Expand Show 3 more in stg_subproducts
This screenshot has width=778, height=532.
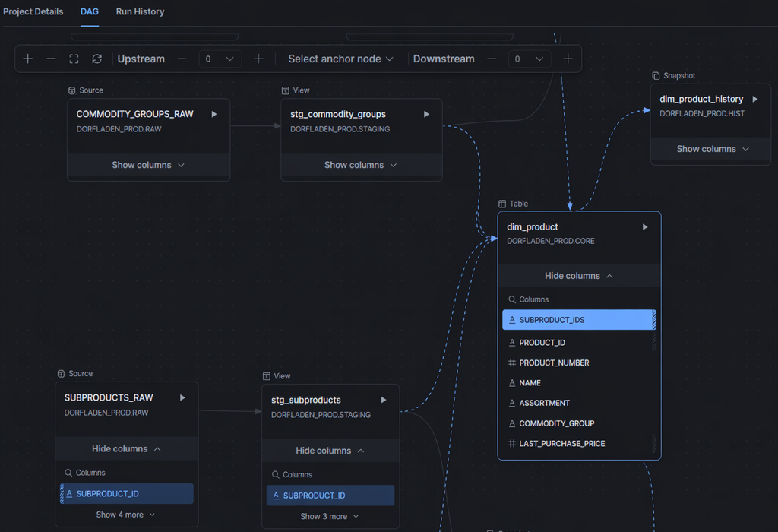[330, 516]
